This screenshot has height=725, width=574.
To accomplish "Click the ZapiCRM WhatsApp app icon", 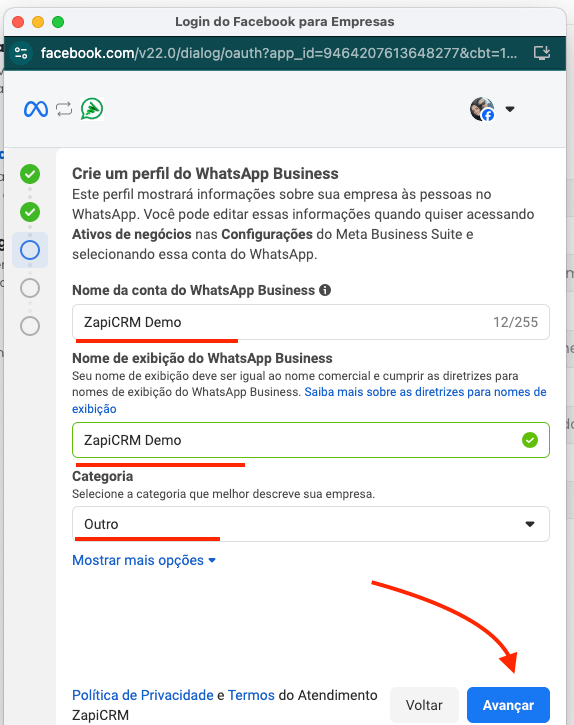I will pos(92,109).
